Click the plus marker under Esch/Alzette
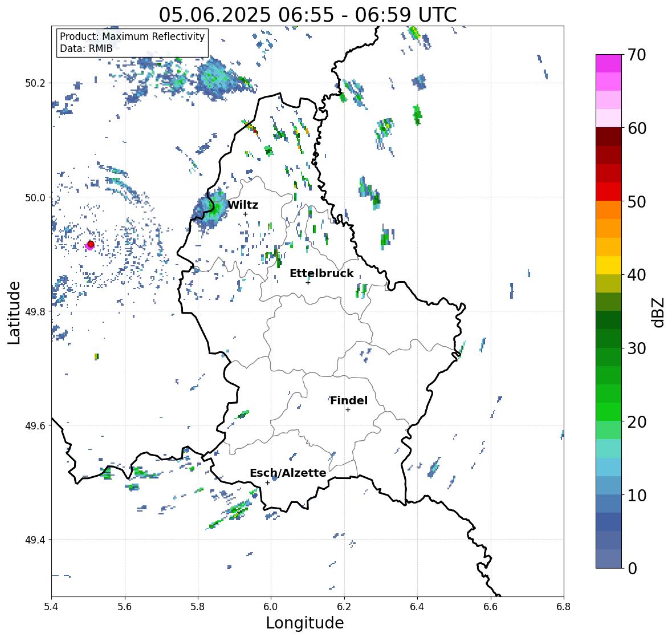 tap(267, 482)
